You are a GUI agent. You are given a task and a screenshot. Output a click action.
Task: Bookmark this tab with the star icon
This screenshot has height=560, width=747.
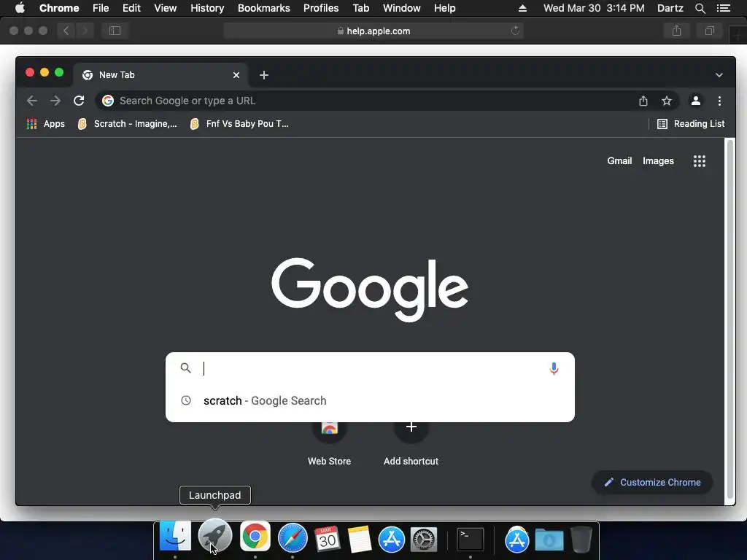[x=667, y=101]
